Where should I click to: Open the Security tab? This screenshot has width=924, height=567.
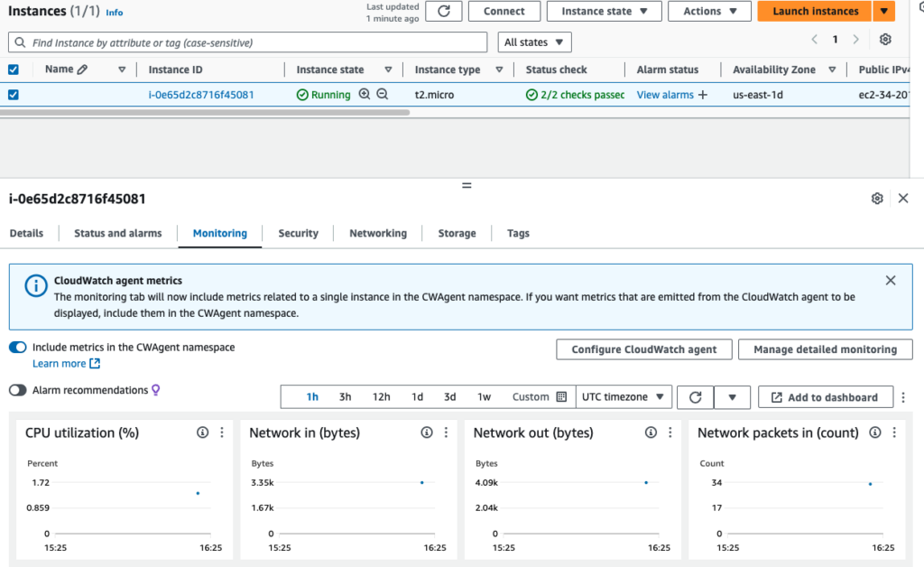coord(298,234)
